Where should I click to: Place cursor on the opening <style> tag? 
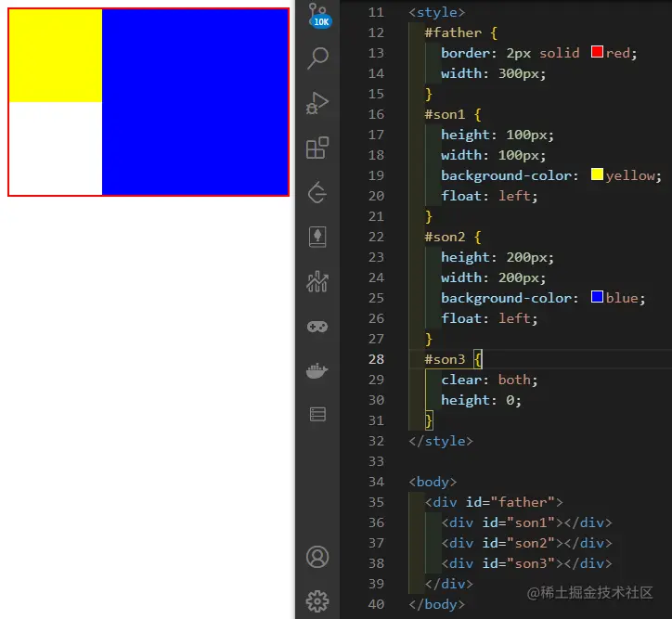pyautogui.click(x=436, y=12)
